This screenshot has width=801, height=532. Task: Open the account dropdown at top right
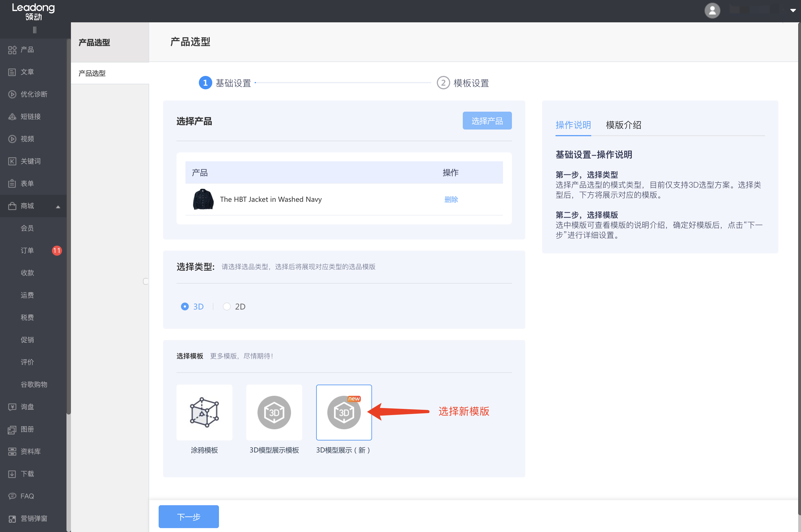click(793, 11)
